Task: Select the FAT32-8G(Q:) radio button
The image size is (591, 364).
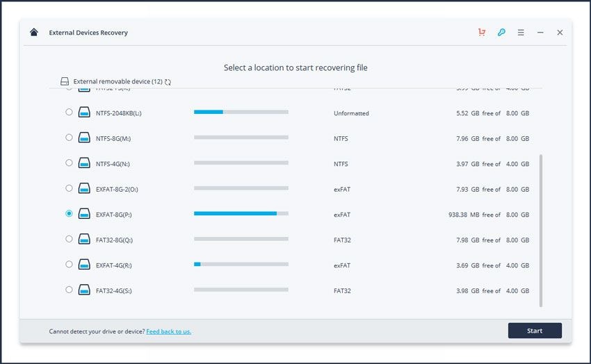Action: (69, 239)
